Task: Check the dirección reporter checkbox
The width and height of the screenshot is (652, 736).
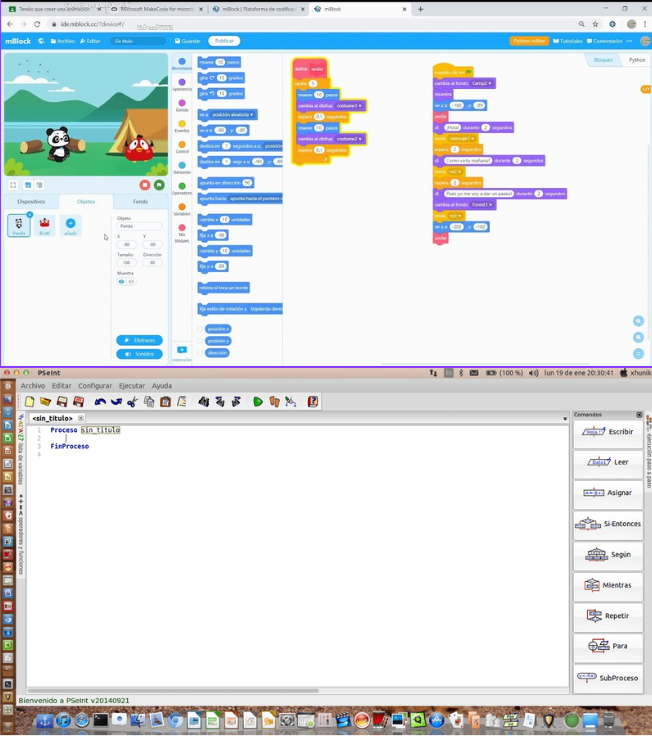Action: click(x=200, y=353)
